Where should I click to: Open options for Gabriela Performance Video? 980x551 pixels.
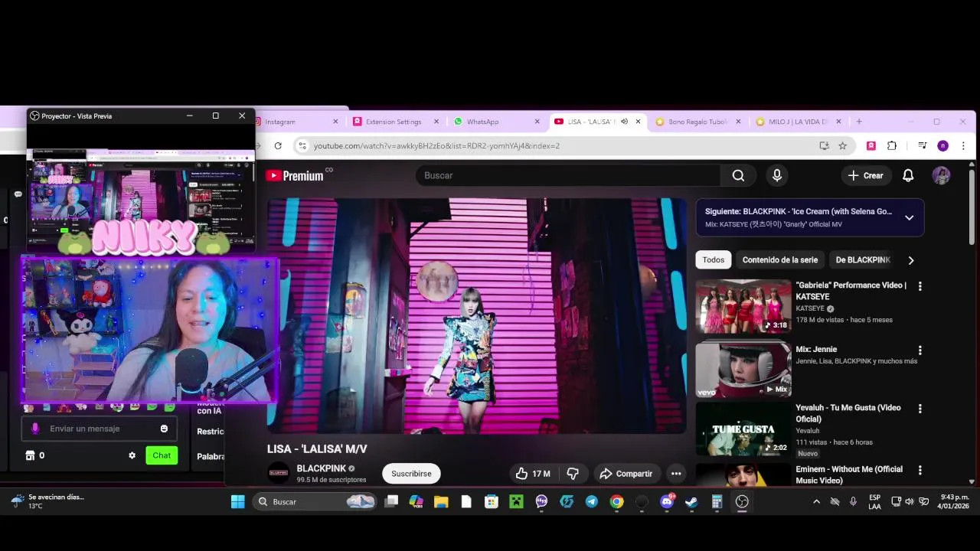click(920, 286)
